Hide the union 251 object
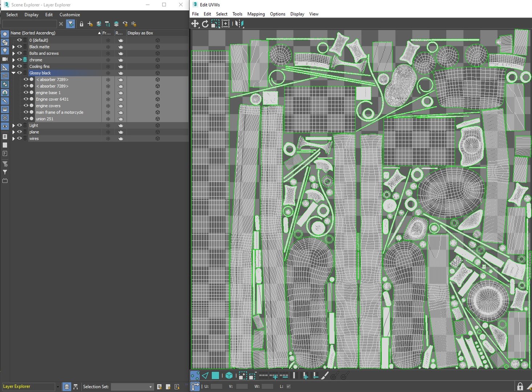 point(26,119)
